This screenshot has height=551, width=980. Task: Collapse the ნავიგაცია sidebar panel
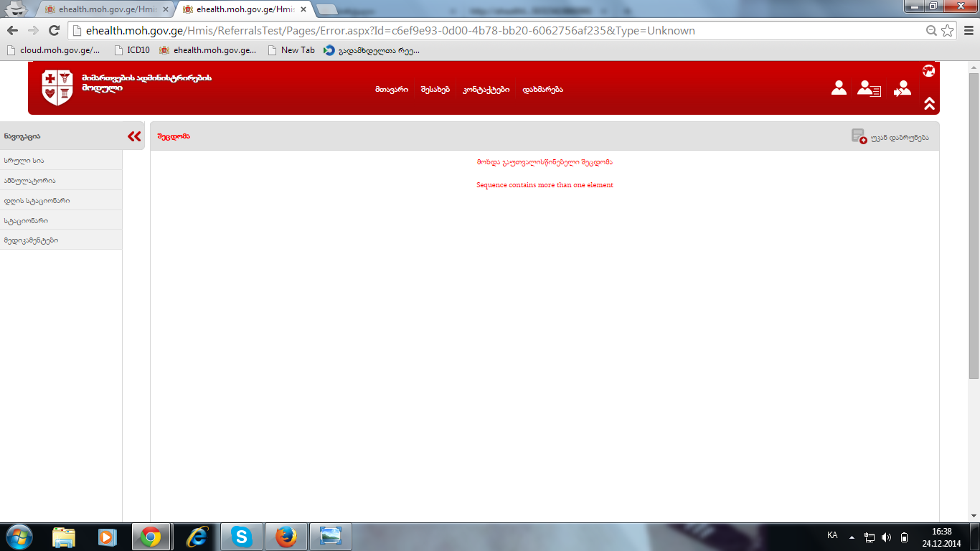click(x=134, y=136)
